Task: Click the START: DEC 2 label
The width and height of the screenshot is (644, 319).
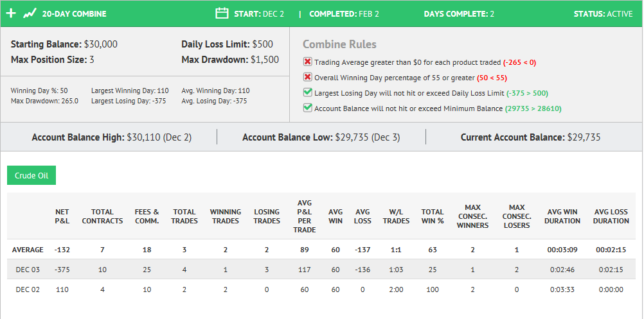Action: click(x=259, y=14)
